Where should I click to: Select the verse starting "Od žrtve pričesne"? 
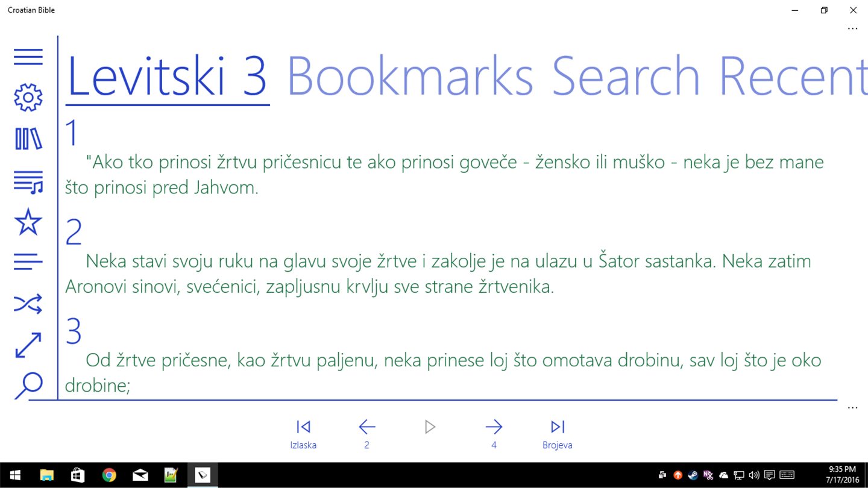pyautogui.click(x=444, y=373)
